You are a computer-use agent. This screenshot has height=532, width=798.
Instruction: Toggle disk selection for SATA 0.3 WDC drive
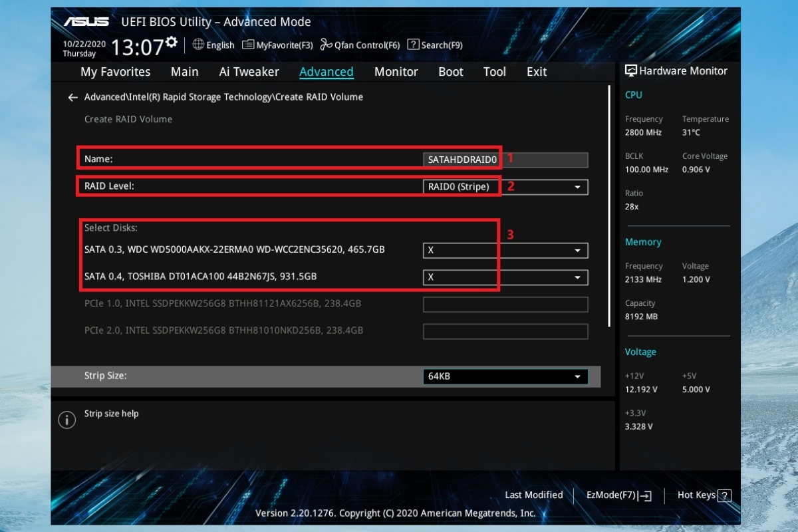(505, 250)
